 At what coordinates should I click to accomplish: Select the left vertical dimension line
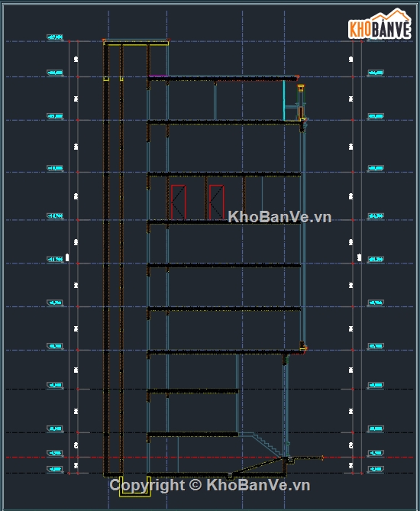(69, 257)
